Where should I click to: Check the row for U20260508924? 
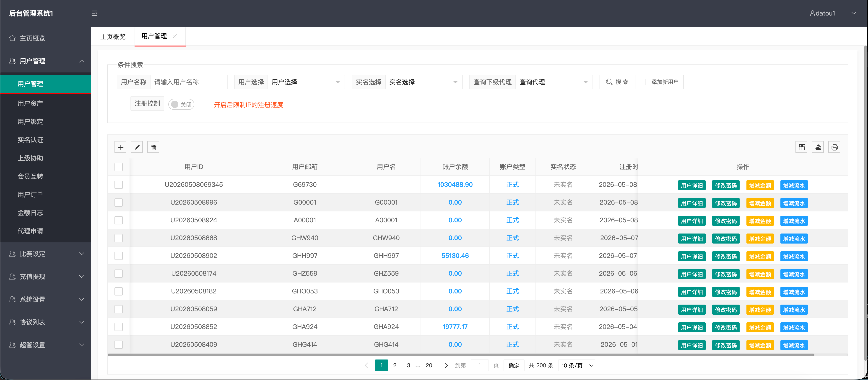point(119,220)
